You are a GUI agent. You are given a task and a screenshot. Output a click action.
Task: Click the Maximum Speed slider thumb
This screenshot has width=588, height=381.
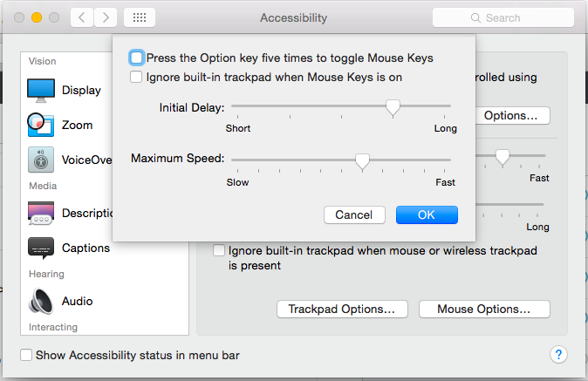(x=362, y=160)
